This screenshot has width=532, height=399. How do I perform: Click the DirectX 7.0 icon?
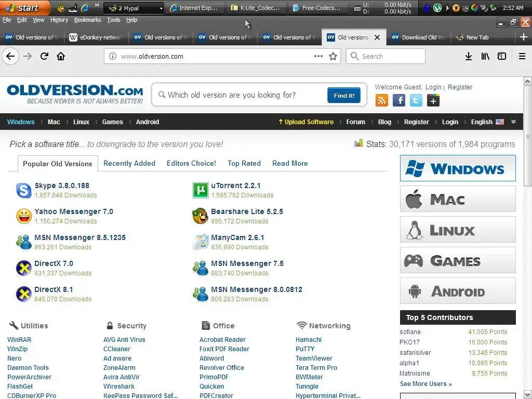click(x=24, y=268)
